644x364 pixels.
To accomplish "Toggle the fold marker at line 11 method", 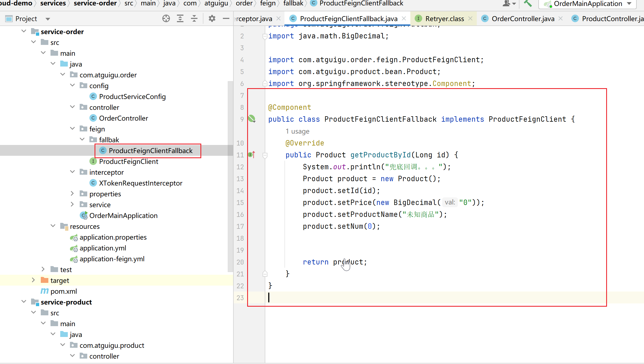I will [265, 155].
